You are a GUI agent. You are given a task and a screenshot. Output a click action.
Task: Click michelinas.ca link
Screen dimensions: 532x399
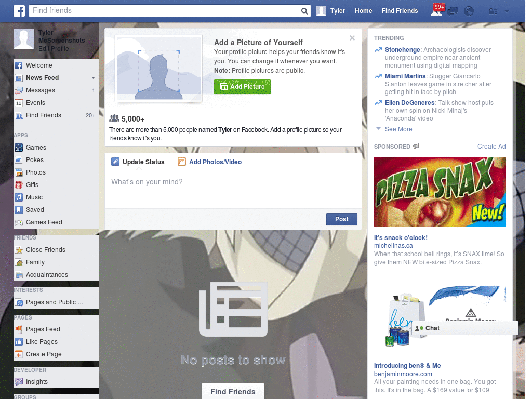click(393, 246)
